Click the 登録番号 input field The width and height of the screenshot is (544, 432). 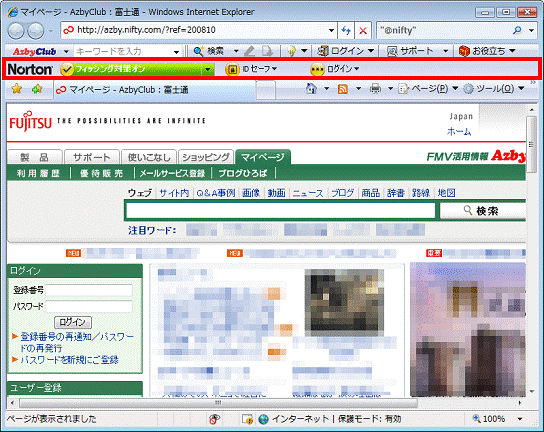89,290
